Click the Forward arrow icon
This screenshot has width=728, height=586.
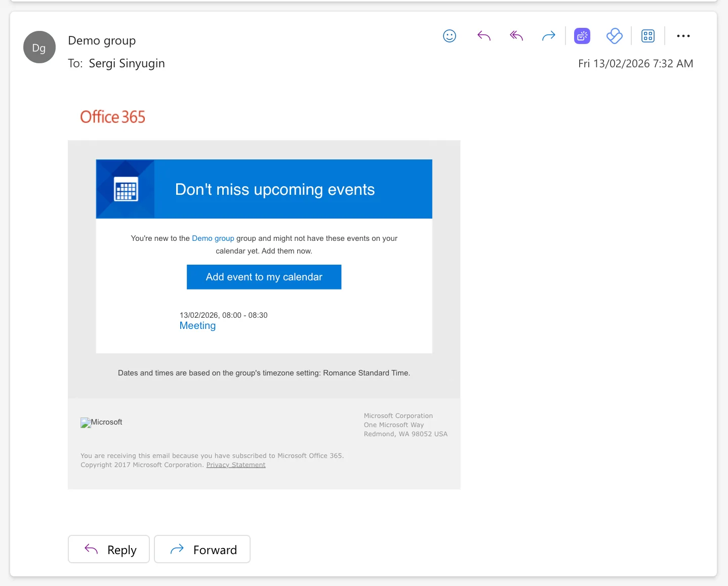click(x=548, y=35)
